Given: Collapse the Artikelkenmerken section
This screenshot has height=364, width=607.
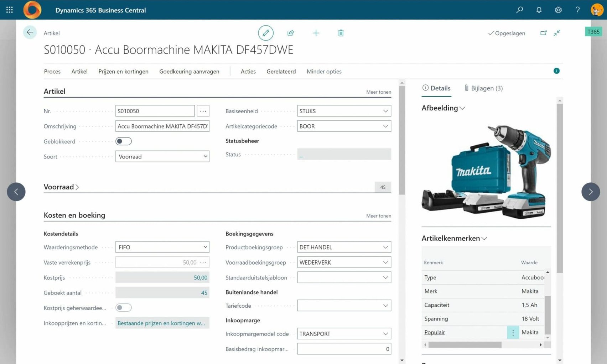Looking at the screenshot, I should click(454, 238).
